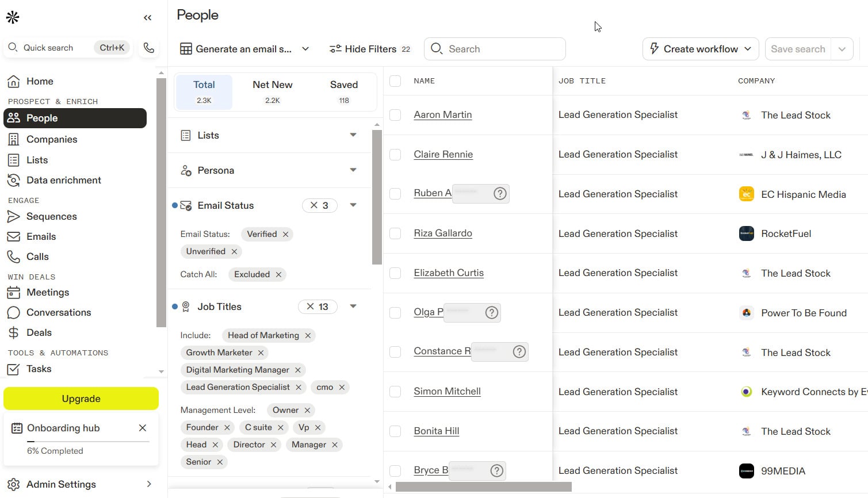Open Sequences in the sidebar
This screenshot has height=498, width=868.
(x=51, y=216)
